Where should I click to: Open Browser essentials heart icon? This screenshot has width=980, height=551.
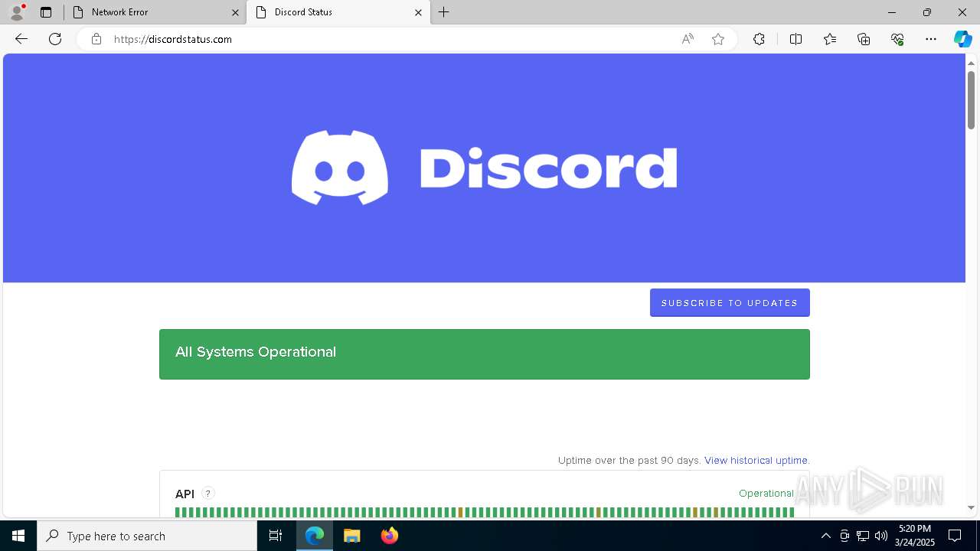tap(897, 39)
